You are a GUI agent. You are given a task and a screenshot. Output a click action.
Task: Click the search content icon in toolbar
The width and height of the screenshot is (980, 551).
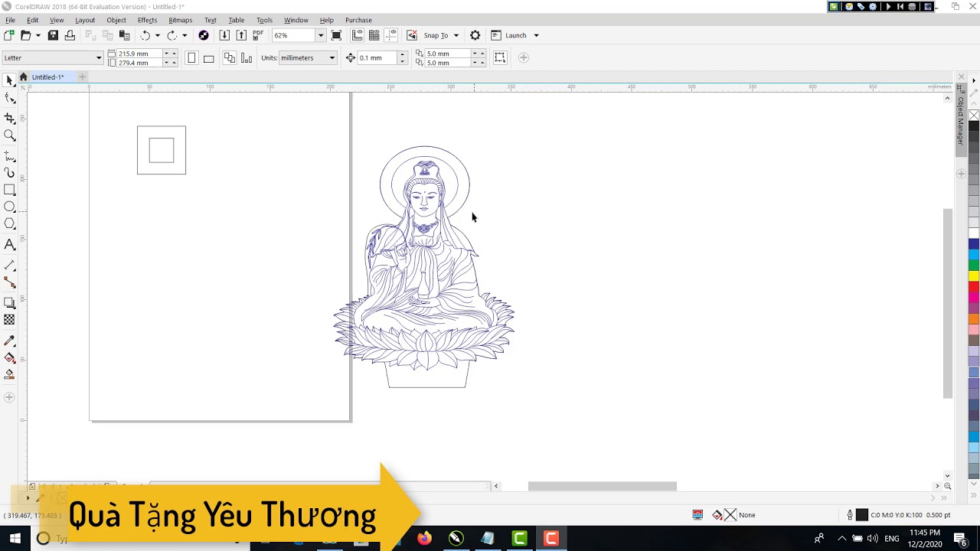point(204,35)
